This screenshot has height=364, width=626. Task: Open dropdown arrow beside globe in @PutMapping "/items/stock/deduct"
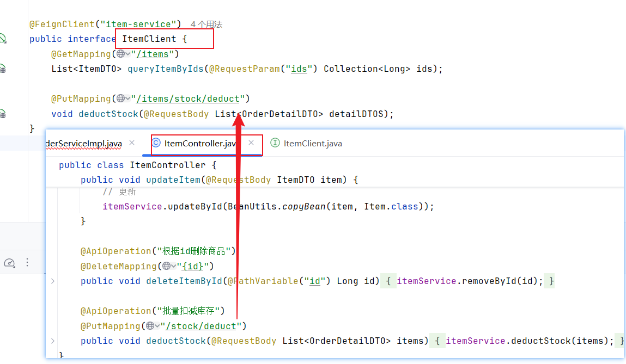(127, 99)
